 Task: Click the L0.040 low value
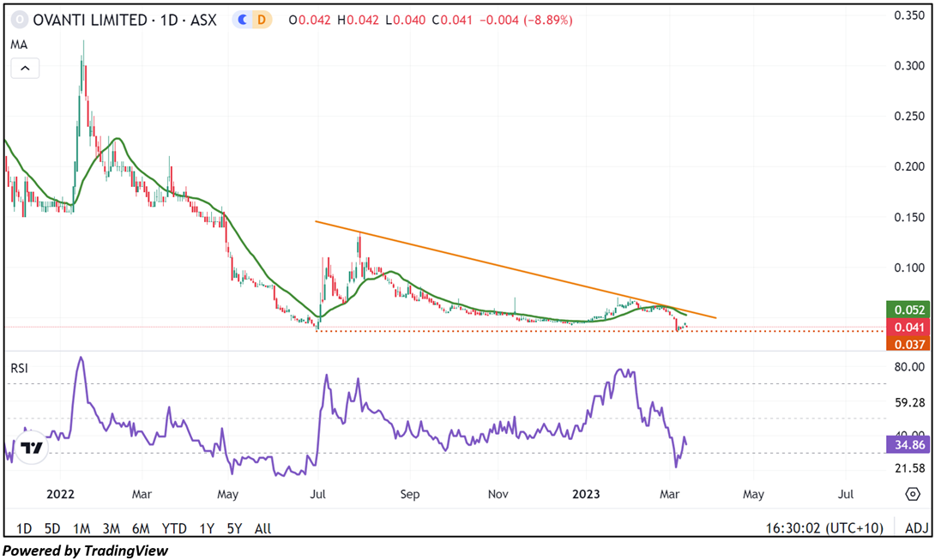coord(406,20)
